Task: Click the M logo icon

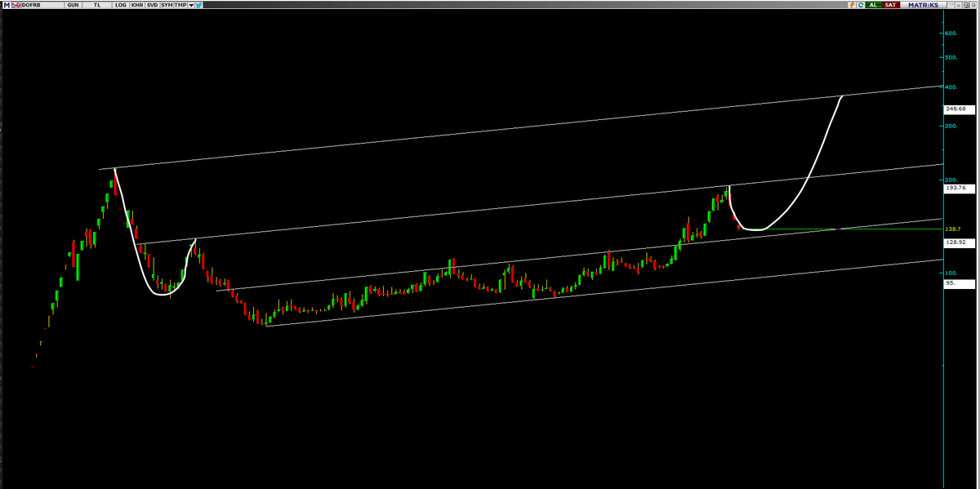Action: (x=7, y=5)
